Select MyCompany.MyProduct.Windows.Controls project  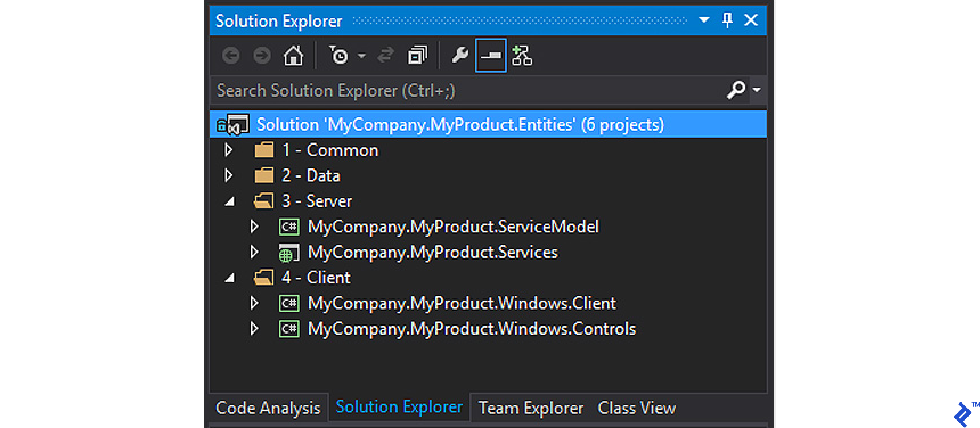click(472, 328)
